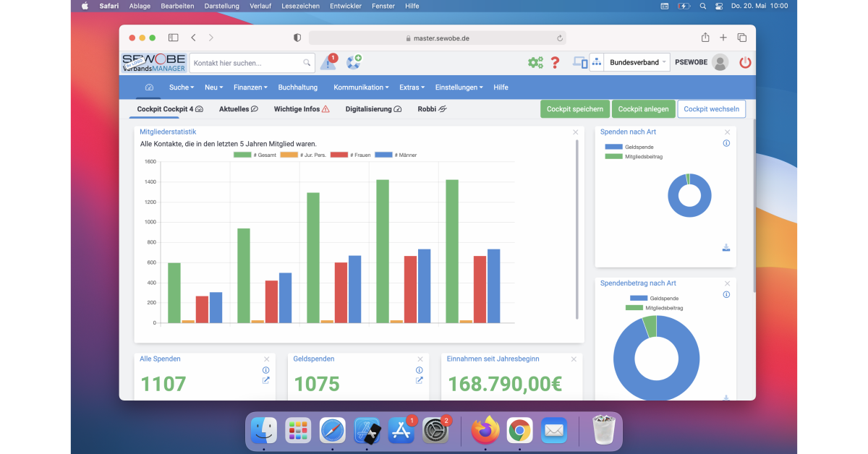Image resolution: width=868 pixels, height=454 pixels.
Task: Expand the Finanzen dropdown menu
Action: [251, 87]
